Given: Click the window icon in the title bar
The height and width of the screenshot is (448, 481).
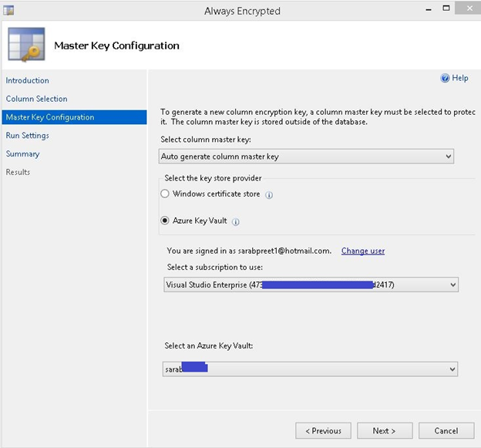Looking at the screenshot, I should tap(8, 10).
